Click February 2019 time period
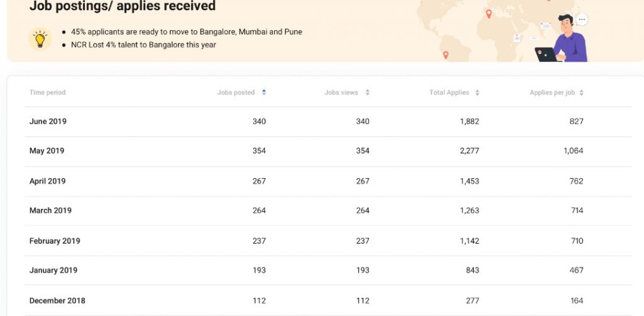This screenshot has height=316, width=644. click(55, 241)
